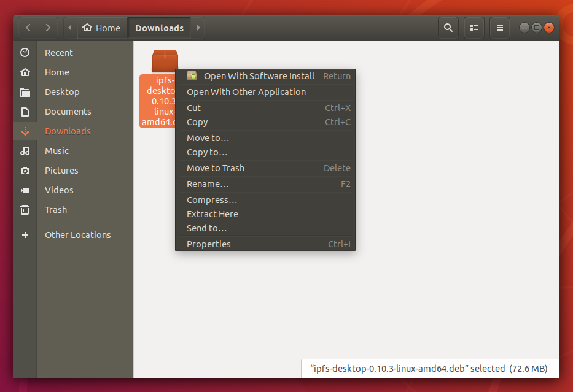Viewport: 573px width, 392px height.
Task: Expand the path bar chevron right of Downloads
Action: 198,28
